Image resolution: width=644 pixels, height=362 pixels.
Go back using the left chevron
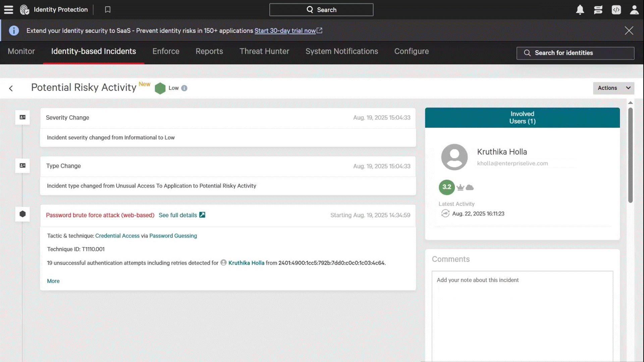[x=11, y=88]
